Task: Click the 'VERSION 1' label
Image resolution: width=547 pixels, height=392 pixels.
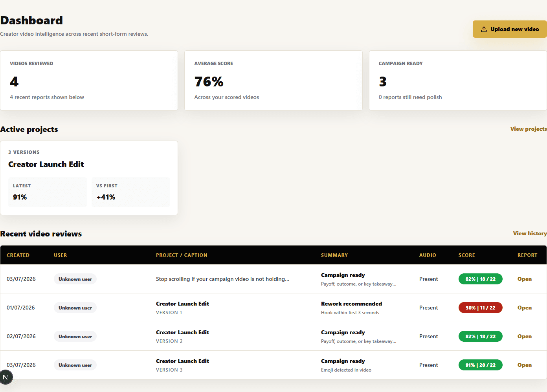Action: (x=169, y=313)
